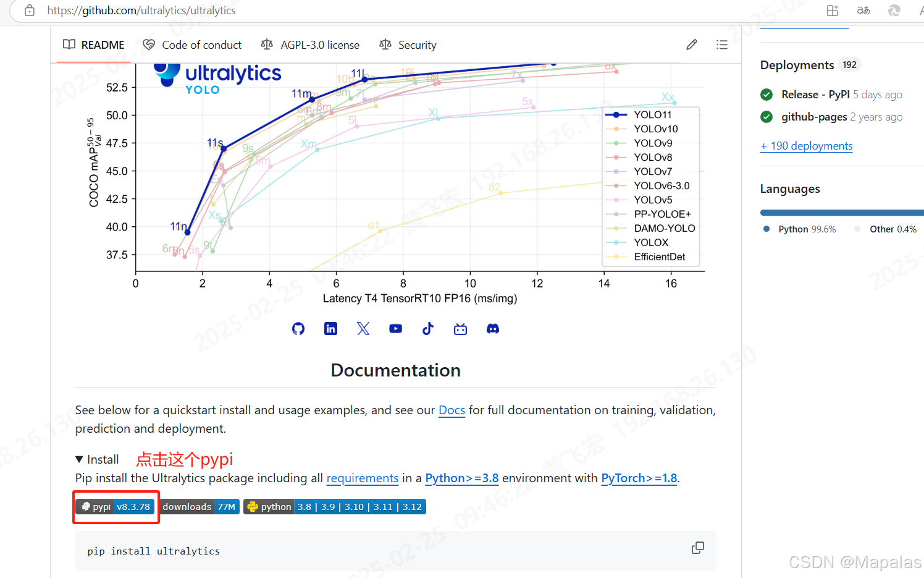
Task: Click the TikTok social icon
Action: [427, 328]
